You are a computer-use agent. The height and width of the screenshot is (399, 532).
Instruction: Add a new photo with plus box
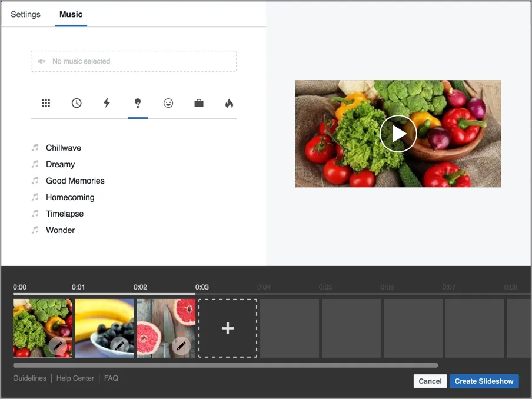pyautogui.click(x=228, y=328)
